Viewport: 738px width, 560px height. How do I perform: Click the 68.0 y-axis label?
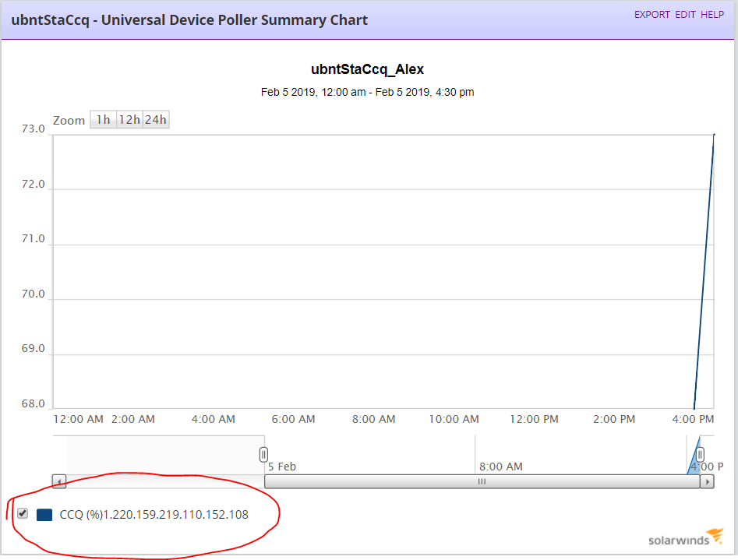34,403
